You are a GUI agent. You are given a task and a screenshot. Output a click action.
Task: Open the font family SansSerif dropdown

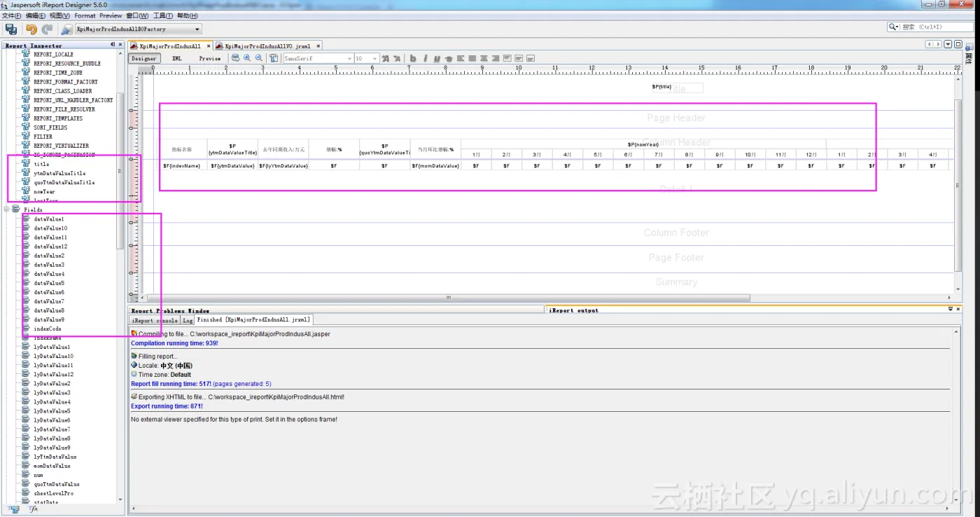(348, 58)
